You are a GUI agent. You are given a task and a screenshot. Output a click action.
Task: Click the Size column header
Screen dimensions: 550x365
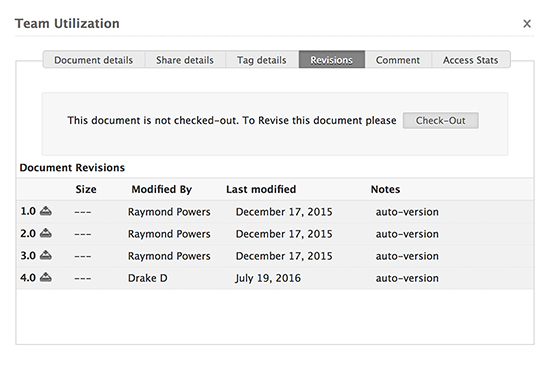click(x=86, y=189)
